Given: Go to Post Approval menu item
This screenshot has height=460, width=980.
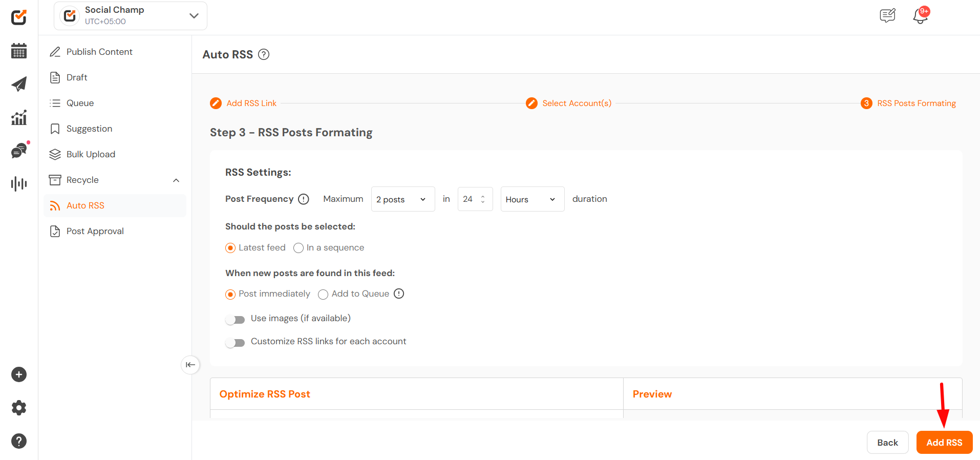Looking at the screenshot, I should (95, 231).
